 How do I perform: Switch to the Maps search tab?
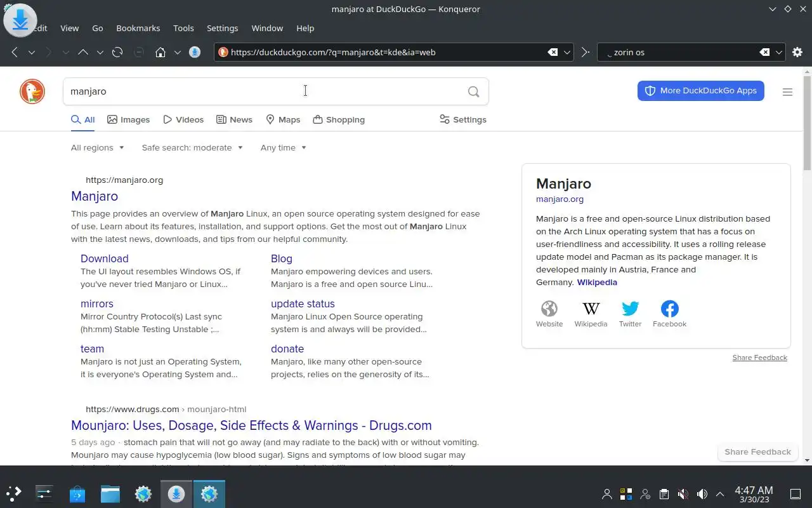pos(283,119)
